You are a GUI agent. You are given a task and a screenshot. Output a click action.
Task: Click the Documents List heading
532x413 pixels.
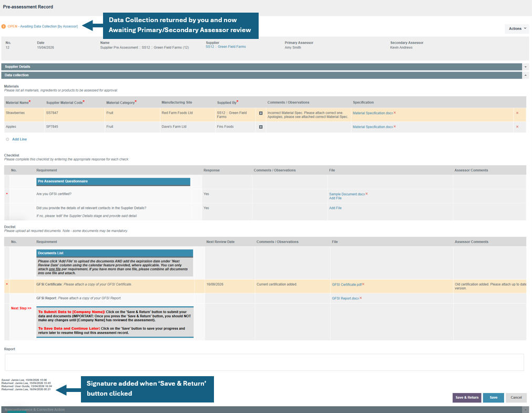(115, 254)
